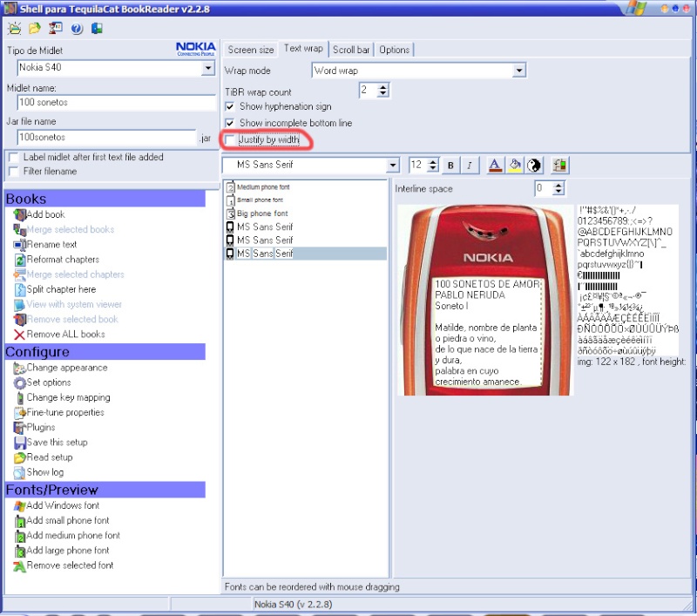Click the Rename text icon
The image size is (697, 616).
(19, 245)
